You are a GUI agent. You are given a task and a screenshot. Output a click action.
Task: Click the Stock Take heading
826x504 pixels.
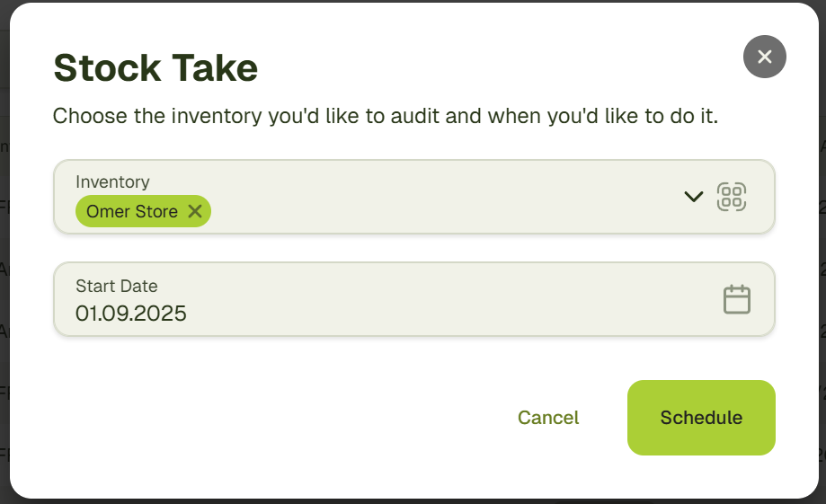pos(155,68)
